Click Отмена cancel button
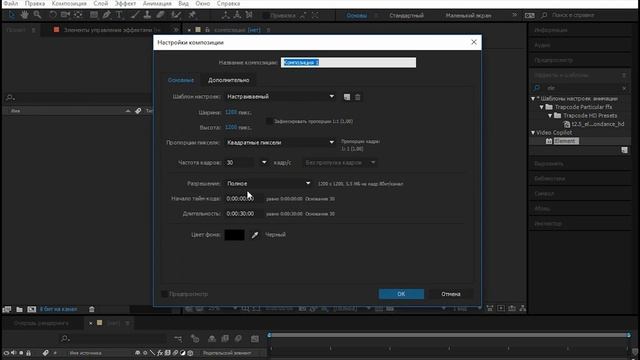640x360 pixels. coord(451,294)
